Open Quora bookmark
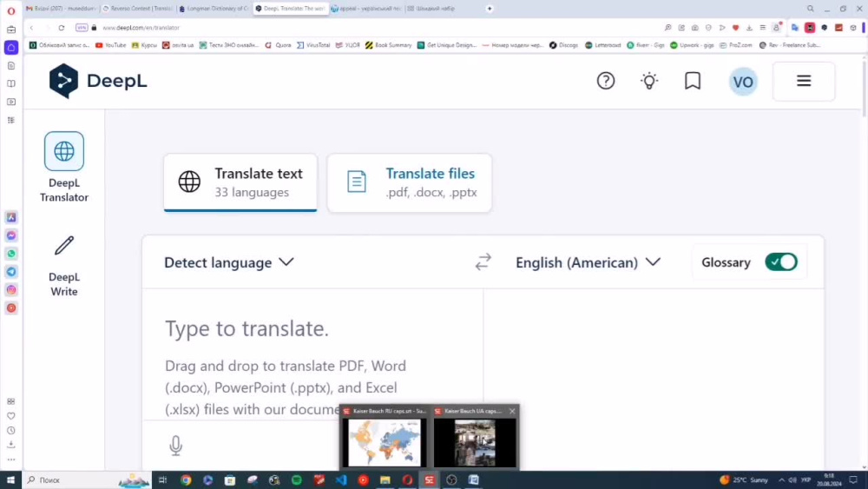Screen dimensions: 868x489 pos(278,45)
